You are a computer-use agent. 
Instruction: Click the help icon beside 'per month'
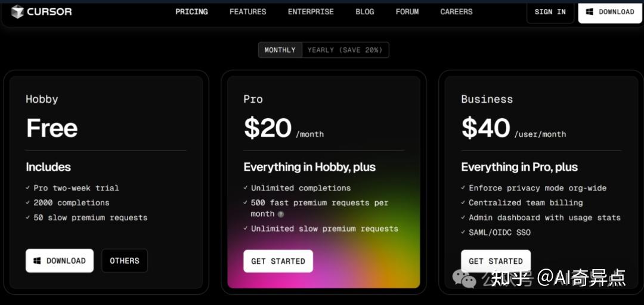point(281,214)
